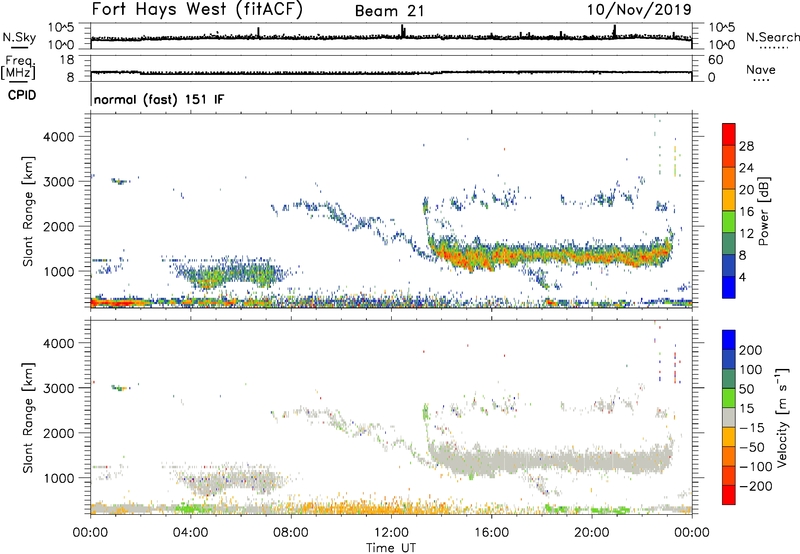Click the 'Time UT' axis title
The image size is (800, 554).
point(391,548)
